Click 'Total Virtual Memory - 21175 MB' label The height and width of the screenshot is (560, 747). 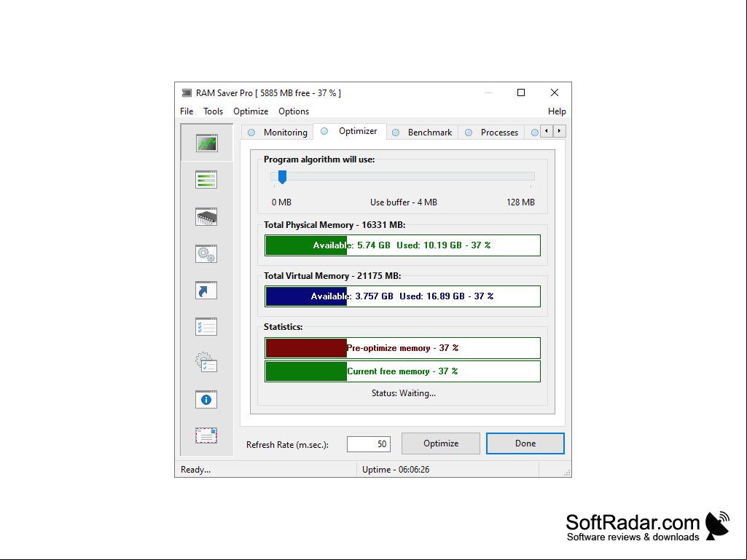pyautogui.click(x=332, y=276)
